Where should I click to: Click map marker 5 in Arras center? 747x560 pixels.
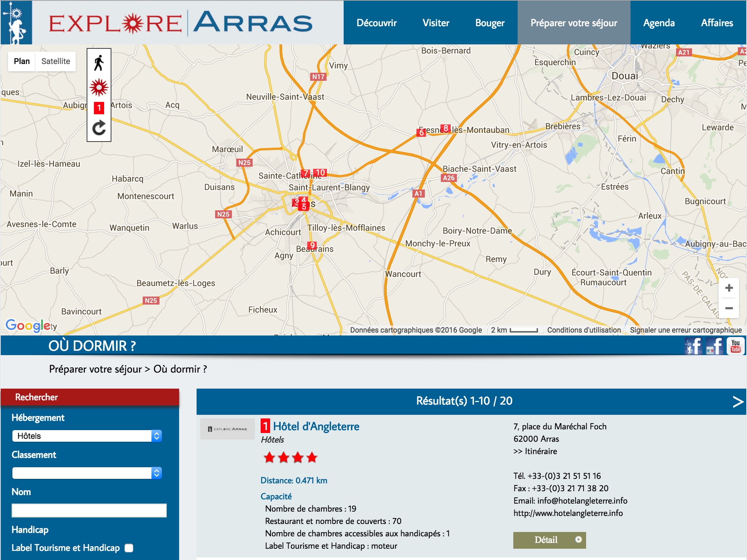(304, 207)
